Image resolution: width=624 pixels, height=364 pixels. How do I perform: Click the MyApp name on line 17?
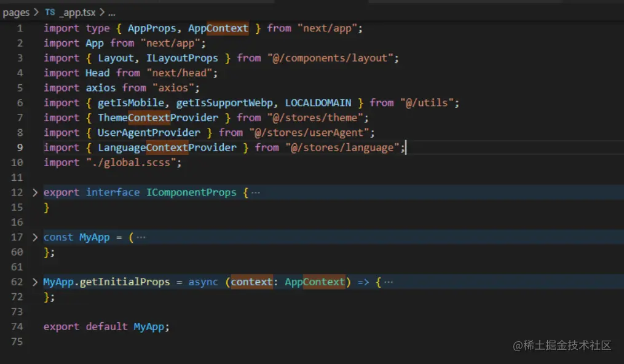click(94, 237)
